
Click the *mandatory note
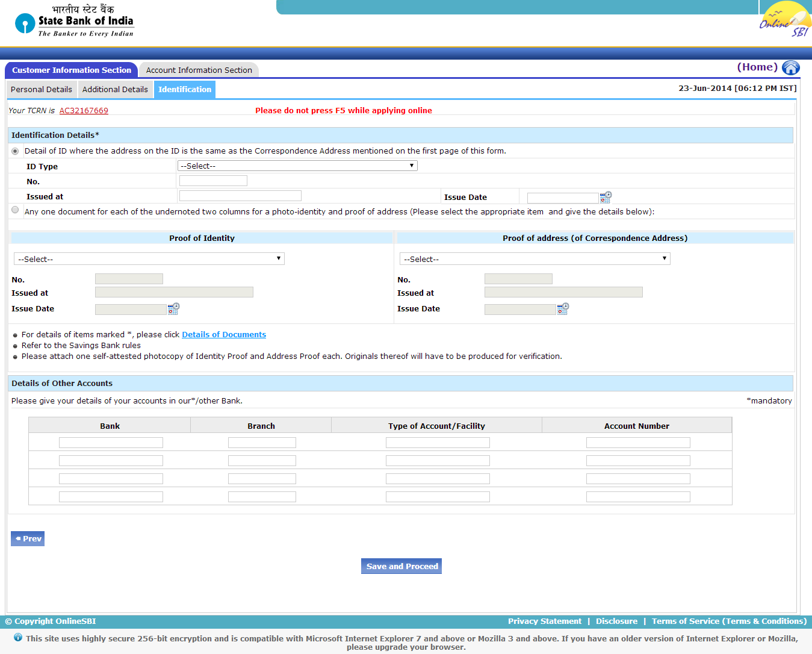(x=769, y=400)
